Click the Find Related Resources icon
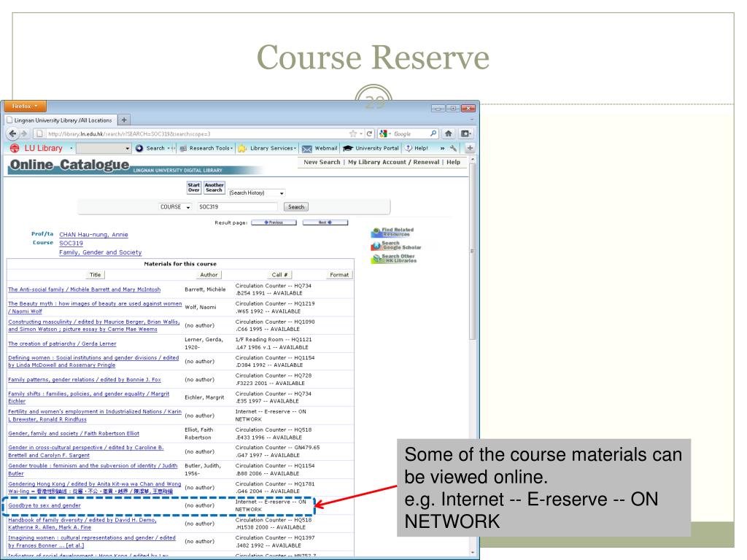This screenshot has height=560, width=747. point(392,233)
